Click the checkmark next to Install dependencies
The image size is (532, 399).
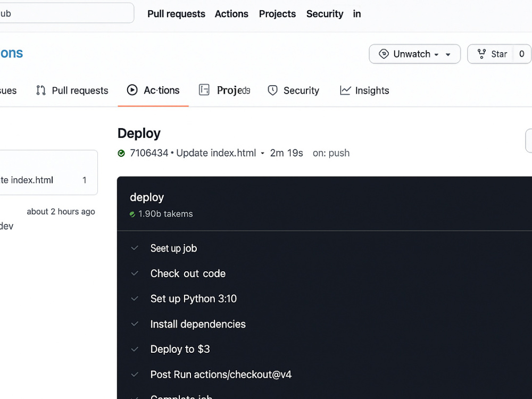(135, 323)
